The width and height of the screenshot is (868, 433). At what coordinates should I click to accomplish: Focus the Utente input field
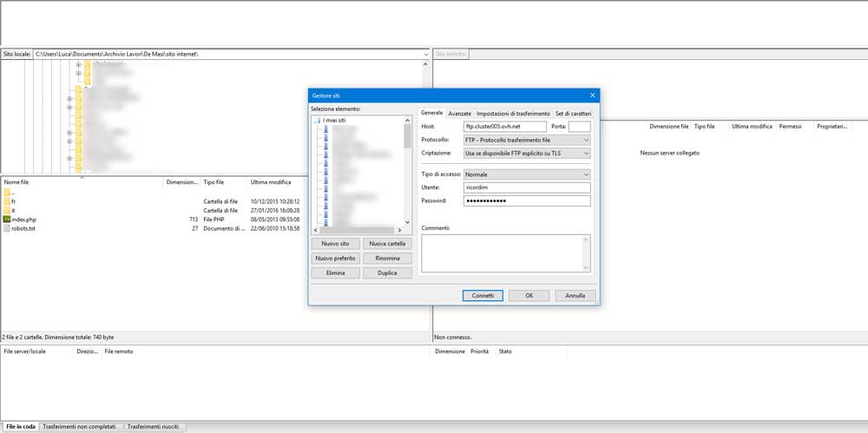[527, 187]
